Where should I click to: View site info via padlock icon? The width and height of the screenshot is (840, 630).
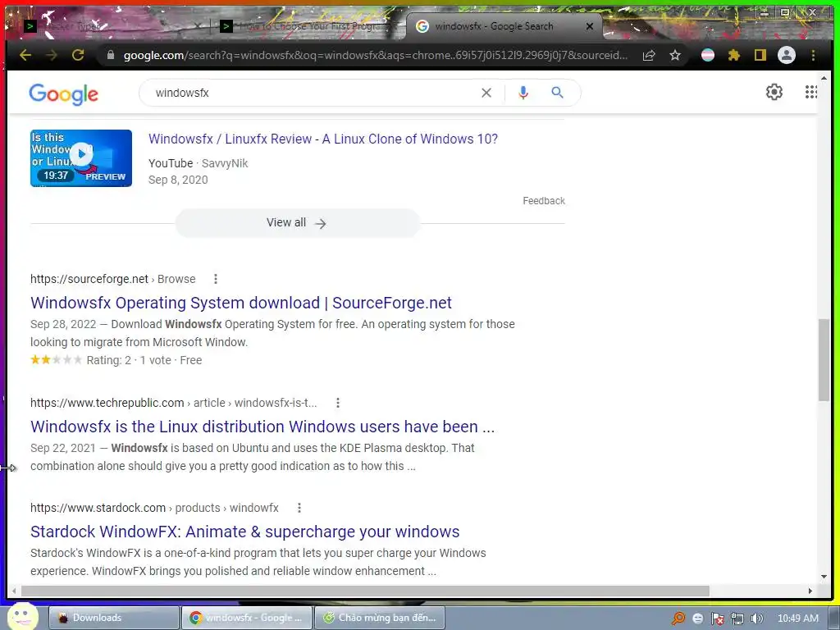[x=111, y=55]
